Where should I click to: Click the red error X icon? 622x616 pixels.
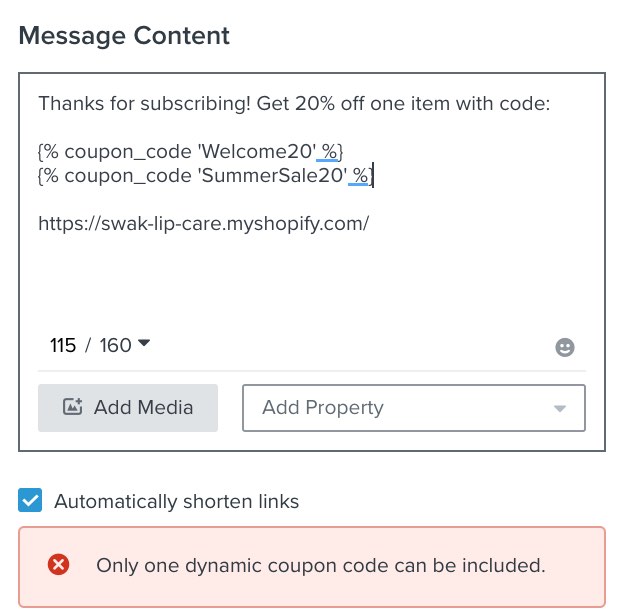(59, 565)
